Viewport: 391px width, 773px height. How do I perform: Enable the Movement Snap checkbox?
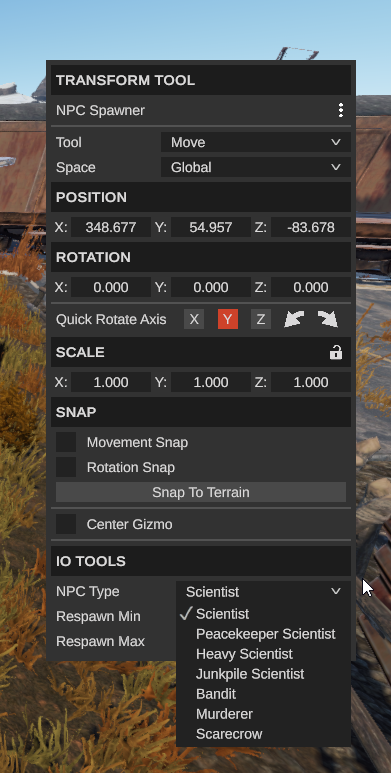[x=66, y=442]
